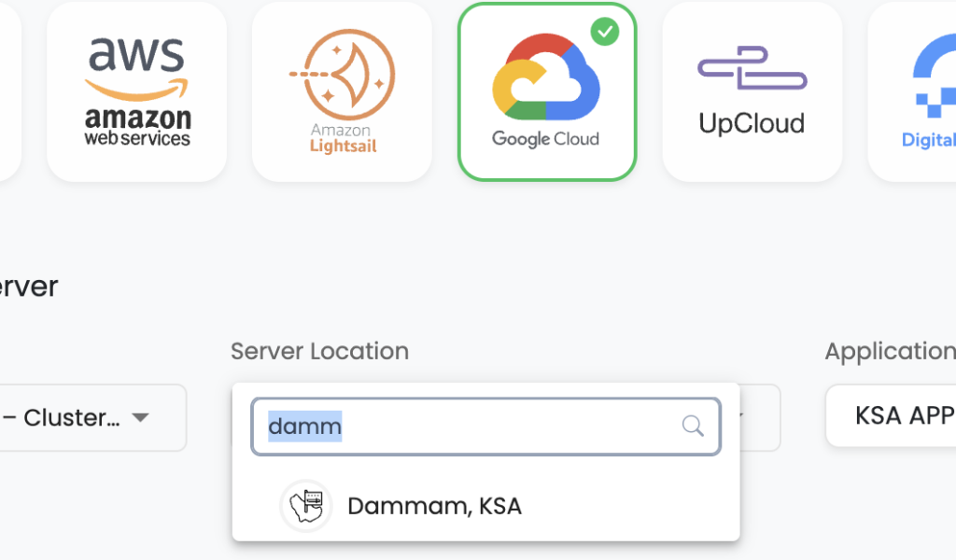Click the Server Location label
This screenshot has height=560, width=956.
[319, 352]
